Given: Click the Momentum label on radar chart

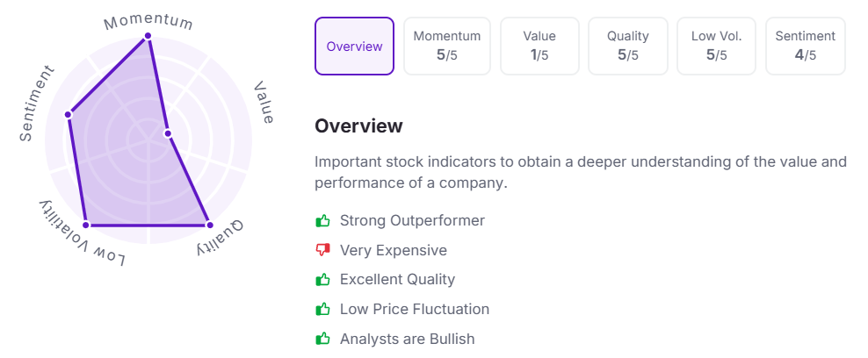Looking at the screenshot, I should click(148, 18).
